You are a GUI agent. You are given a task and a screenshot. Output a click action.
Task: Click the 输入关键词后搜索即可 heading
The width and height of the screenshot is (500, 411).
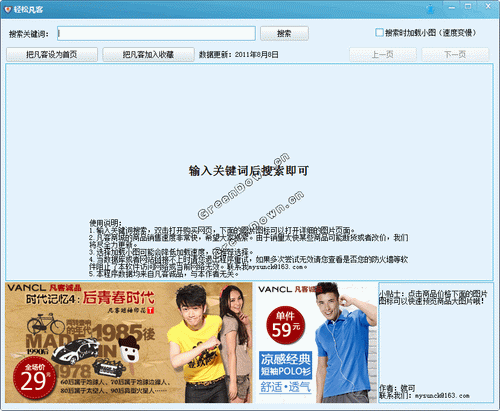pyautogui.click(x=249, y=171)
